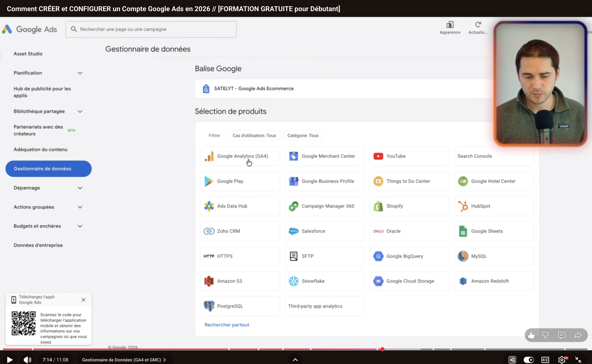The image size is (592, 364).
Task: Open the Catégorie filter dropdown
Action: [303, 136]
